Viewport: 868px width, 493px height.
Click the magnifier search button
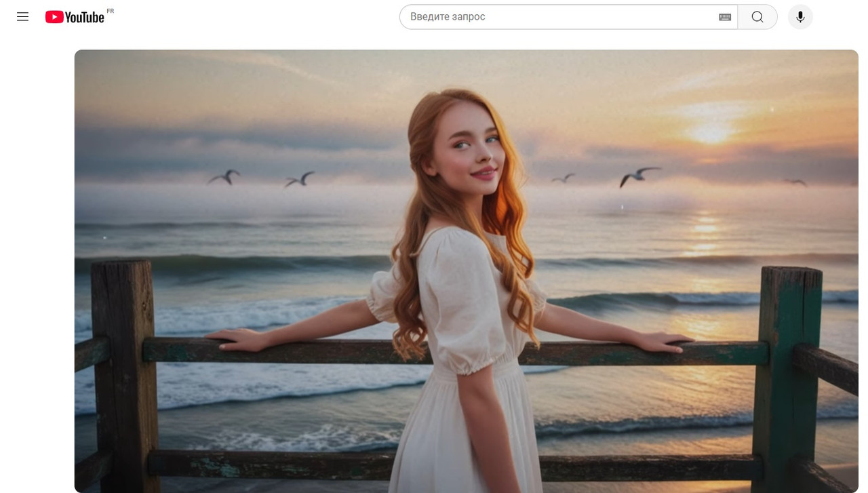click(757, 17)
